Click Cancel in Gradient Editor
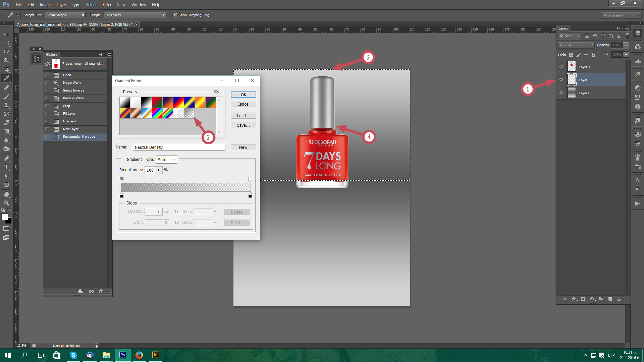The width and height of the screenshot is (644, 362). click(x=244, y=104)
